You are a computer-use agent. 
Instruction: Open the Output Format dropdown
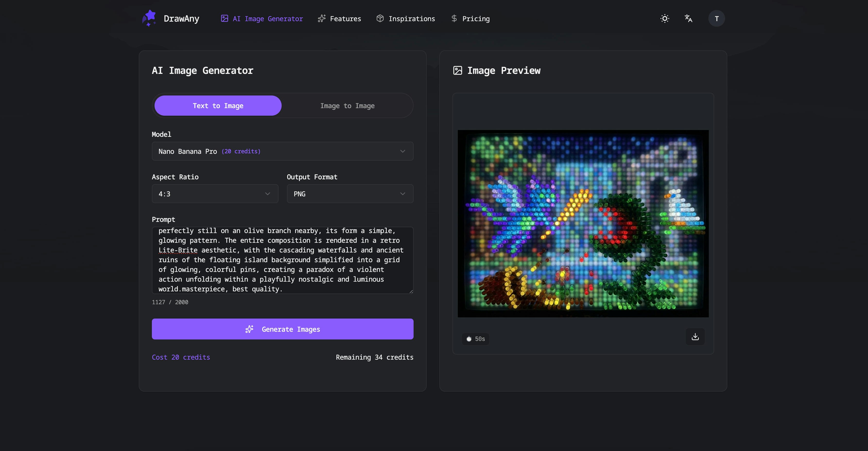point(350,193)
